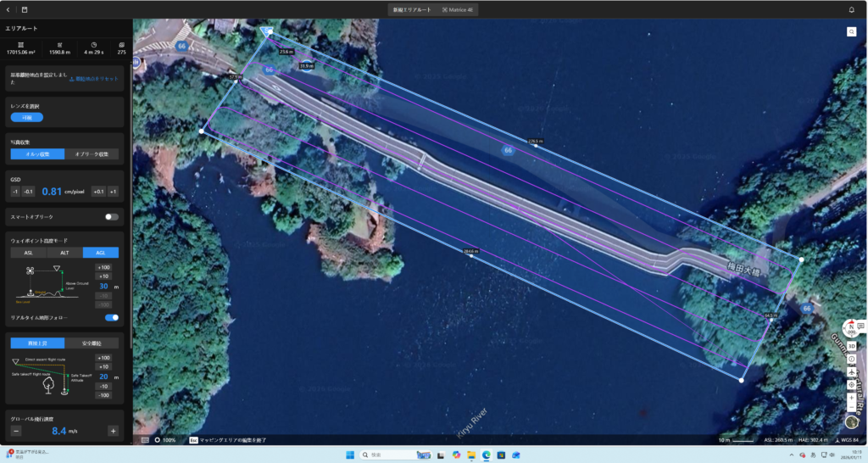Open the map search magnifier

click(851, 31)
